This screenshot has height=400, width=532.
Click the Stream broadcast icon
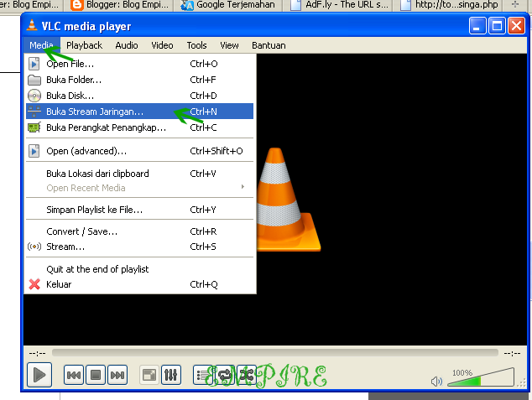coord(34,247)
